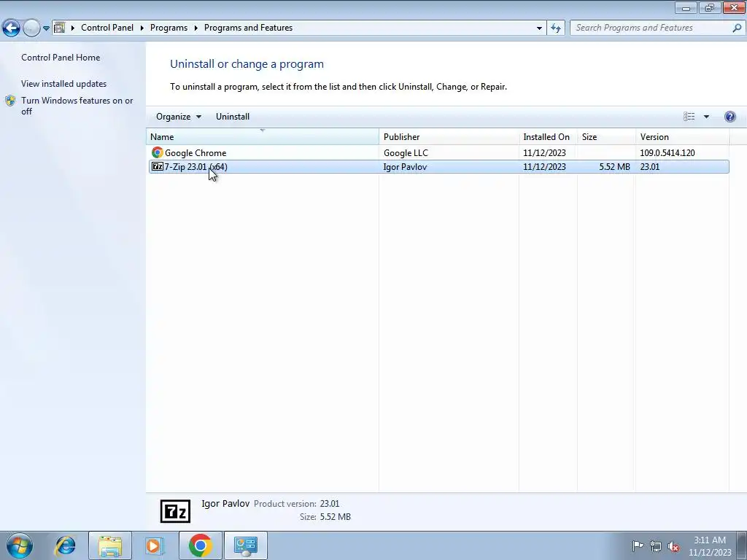The height and width of the screenshot is (560, 747).
Task: Open the More view options dropdown arrow
Action: 706,117
